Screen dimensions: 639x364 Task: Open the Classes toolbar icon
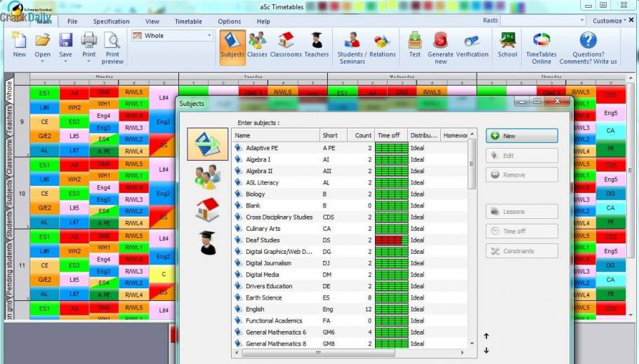click(x=257, y=45)
